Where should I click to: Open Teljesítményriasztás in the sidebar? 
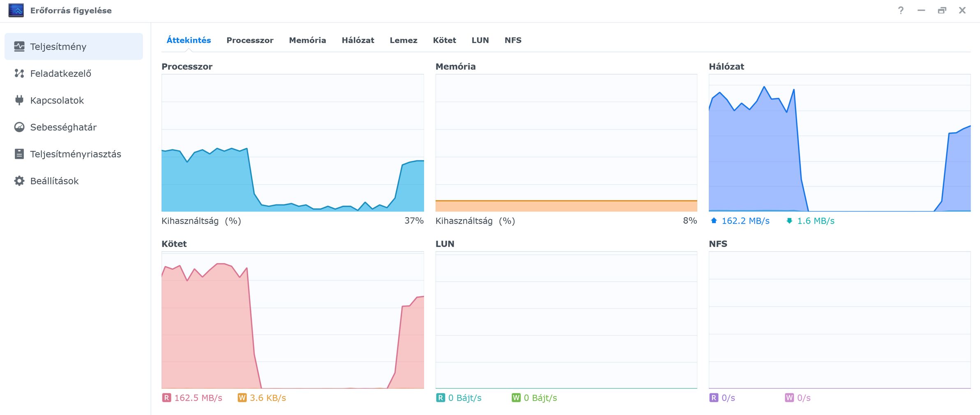tap(74, 154)
